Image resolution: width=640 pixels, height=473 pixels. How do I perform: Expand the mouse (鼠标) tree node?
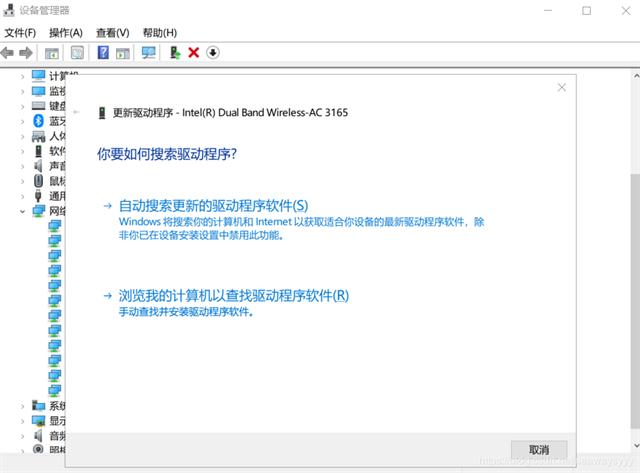click(x=22, y=181)
